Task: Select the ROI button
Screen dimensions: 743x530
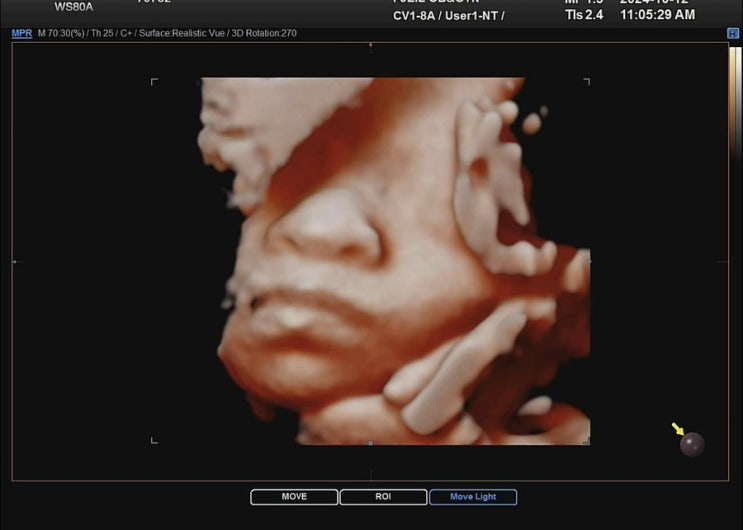Action: click(383, 497)
